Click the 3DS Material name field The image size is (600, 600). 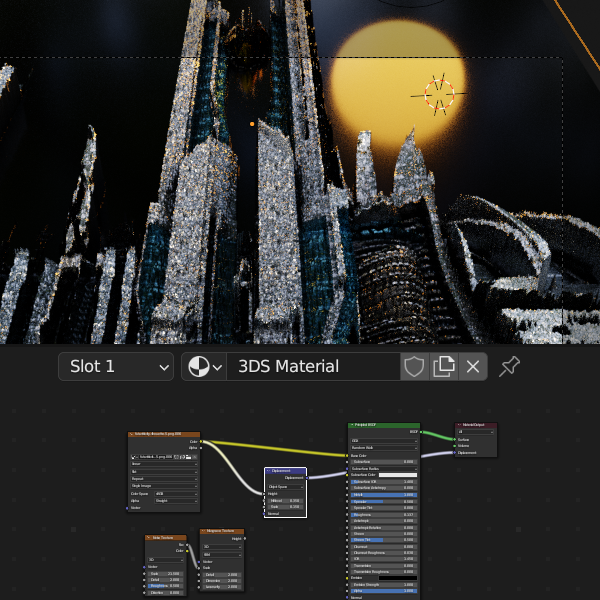[x=313, y=367]
